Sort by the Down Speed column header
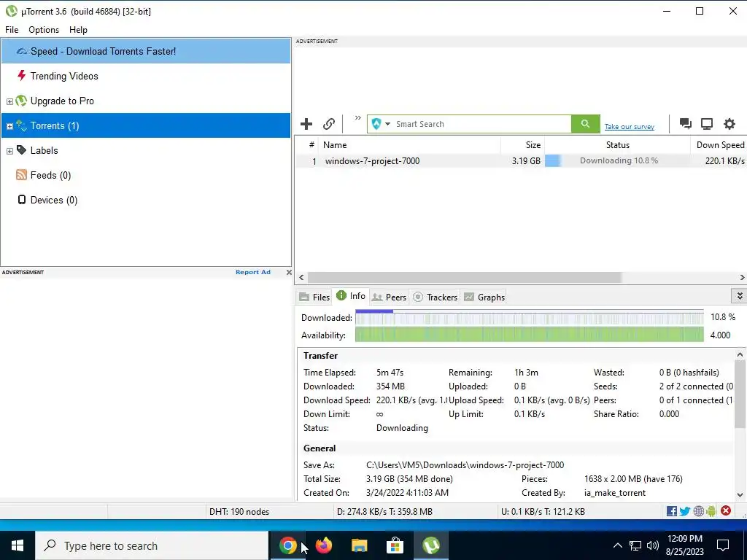Viewport: 747px width, 560px height. (719, 145)
